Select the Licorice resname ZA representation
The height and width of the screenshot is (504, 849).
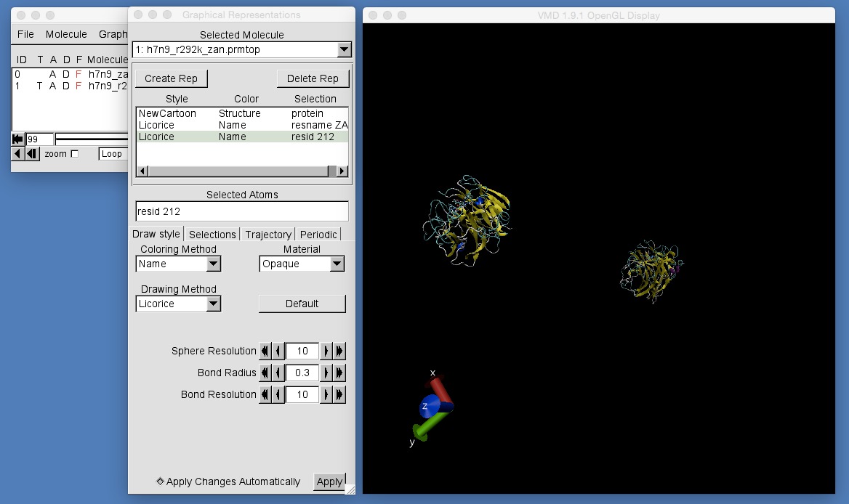[242, 125]
